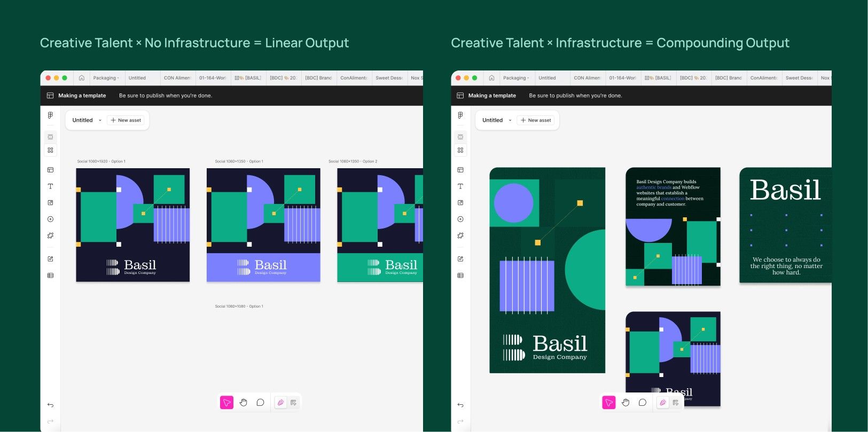Open the [BDC] Brand tab in the right window
Viewport: 868px width, 432px height.
(729, 78)
